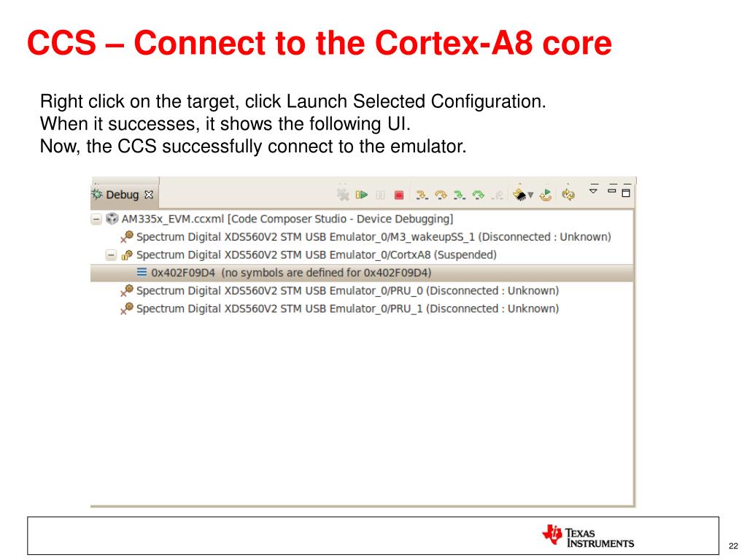
Task: Click the Resume (run) icon
Action: pyautogui.click(x=362, y=195)
